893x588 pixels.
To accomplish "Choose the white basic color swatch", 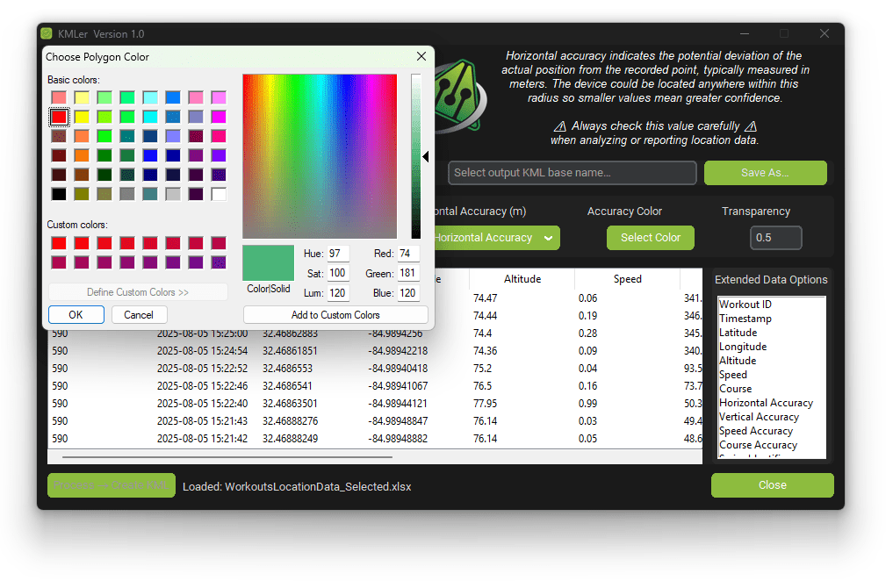I will click(219, 194).
